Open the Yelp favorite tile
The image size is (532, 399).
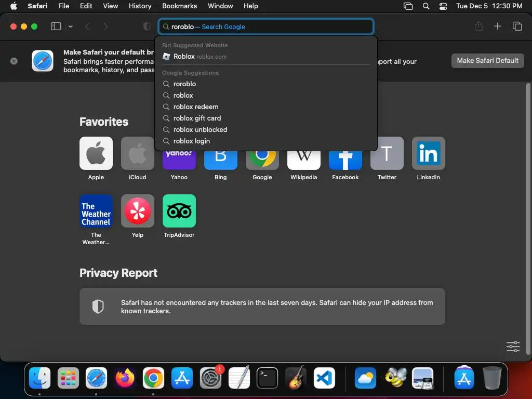[x=137, y=211]
